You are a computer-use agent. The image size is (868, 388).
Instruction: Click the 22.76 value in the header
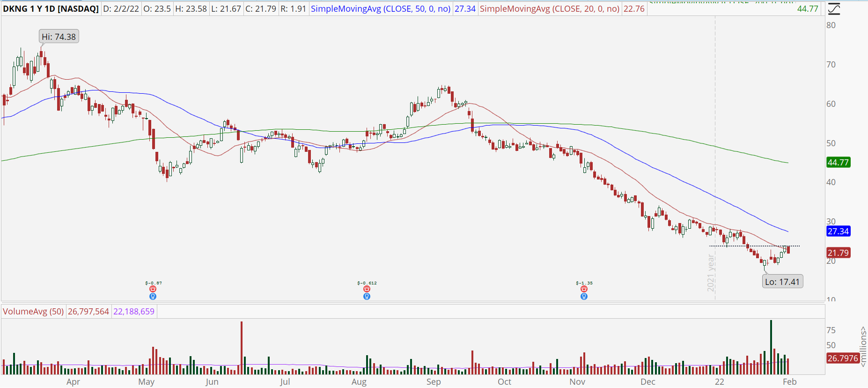tap(634, 9)
